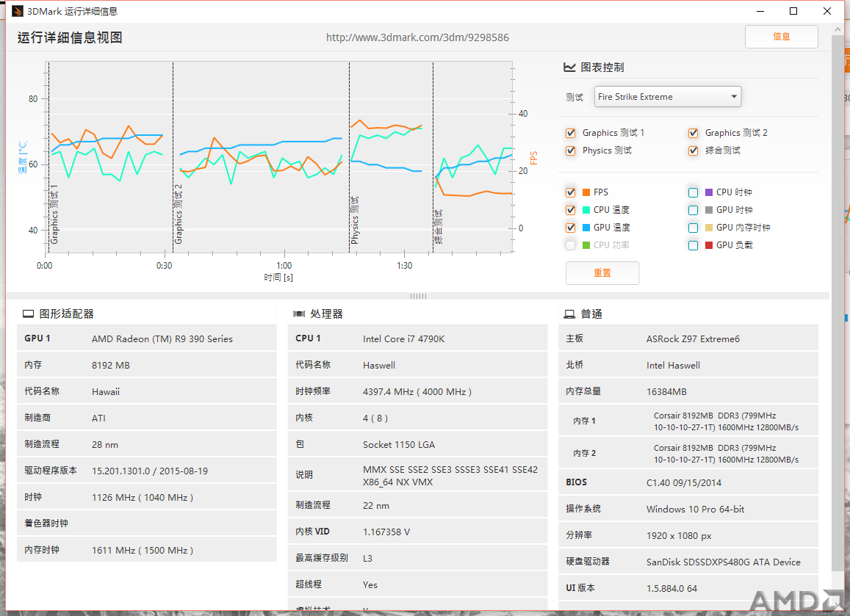
Task: Select the 28 nm process value
Action: pos(104,445)
